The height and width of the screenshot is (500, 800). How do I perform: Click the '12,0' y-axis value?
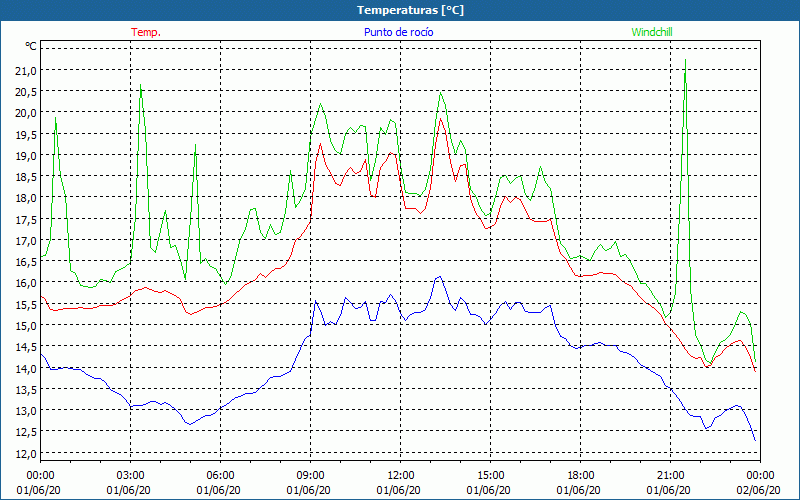point(26,453)
